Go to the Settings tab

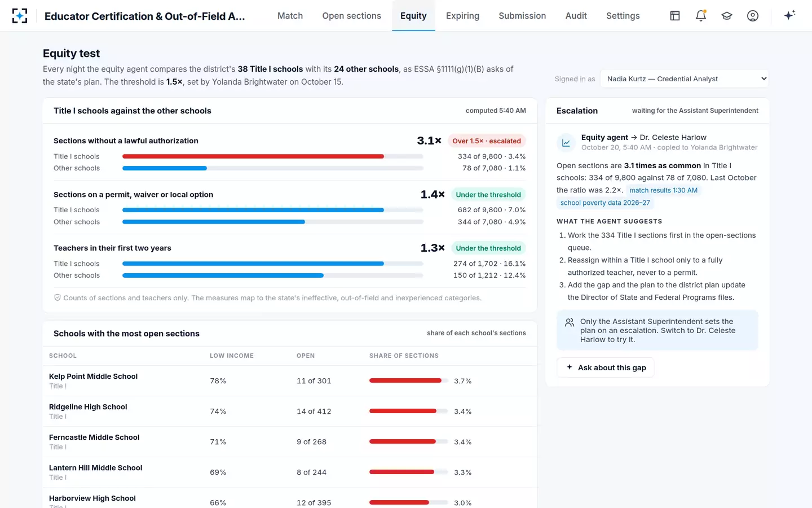623,16
